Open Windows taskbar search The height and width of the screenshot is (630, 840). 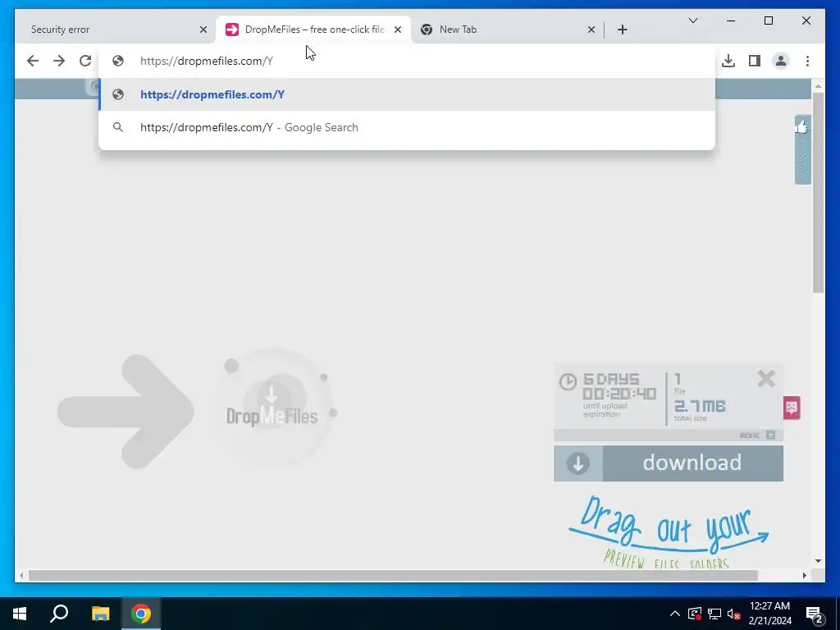[59, 614]
